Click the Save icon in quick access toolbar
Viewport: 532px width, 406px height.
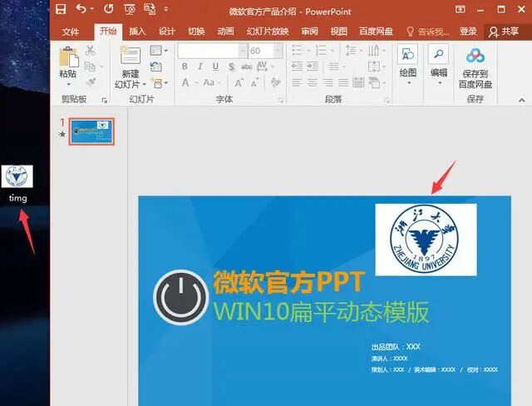[61, 9]
